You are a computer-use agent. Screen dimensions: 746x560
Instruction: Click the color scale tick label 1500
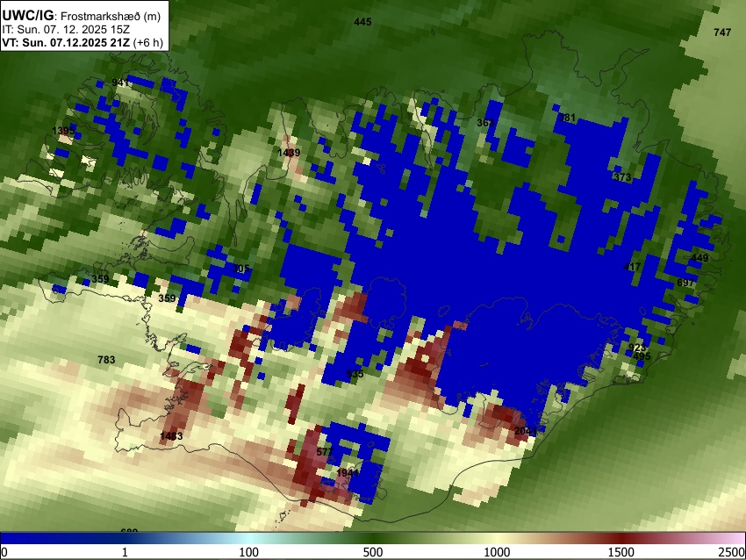point(621,552)
